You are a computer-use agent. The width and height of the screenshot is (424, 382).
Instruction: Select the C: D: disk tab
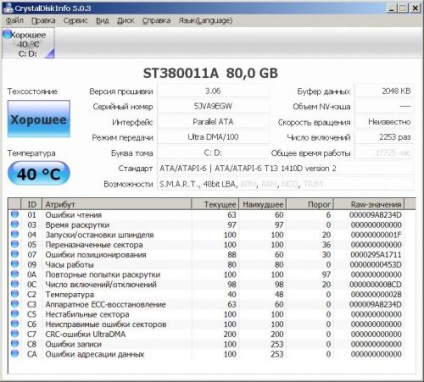28,44
